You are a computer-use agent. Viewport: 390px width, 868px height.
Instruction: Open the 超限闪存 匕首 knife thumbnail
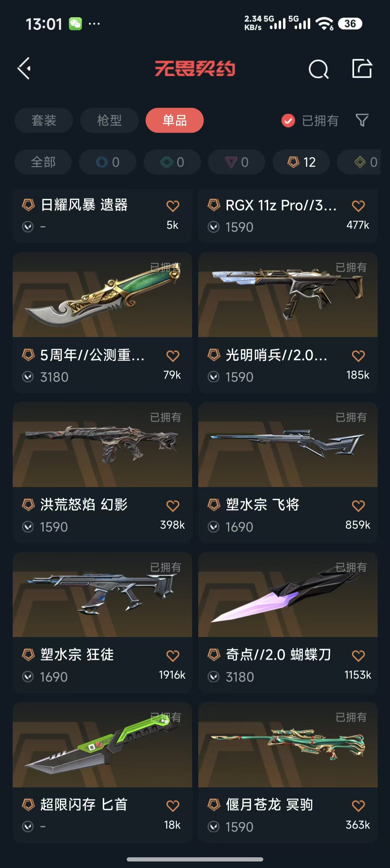click(x=102, y=745)
